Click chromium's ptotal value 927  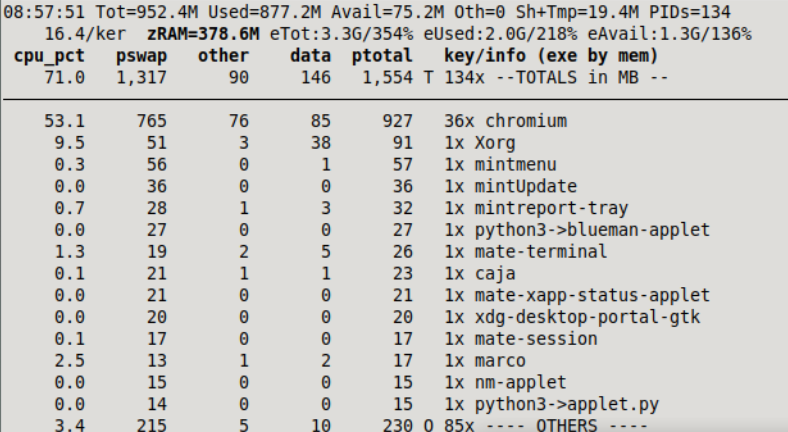pos(397,121)
